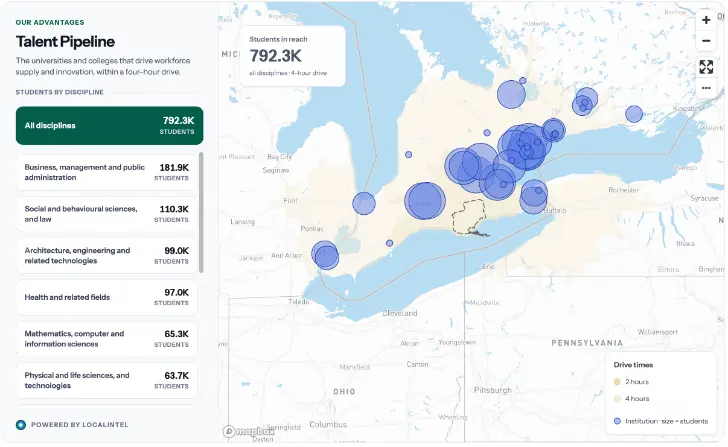Zoom out with the minus button
Image resolution: width=728 pixels, height=447 pixels.
706,41
